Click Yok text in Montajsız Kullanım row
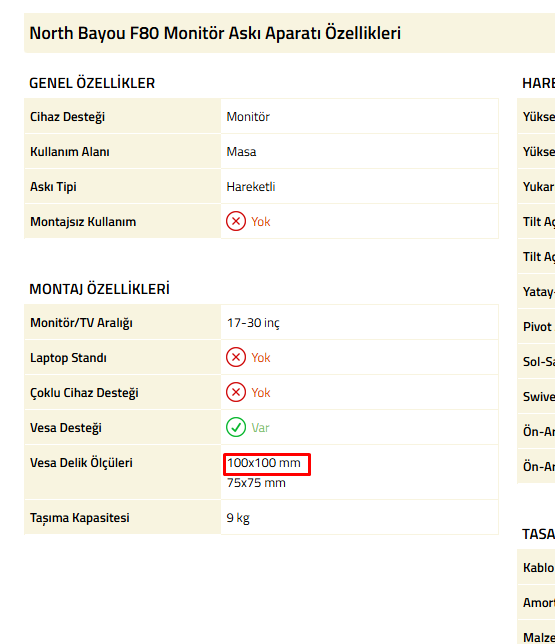The image size is (555, 644). pyautogui.click(x=261, y=222)
